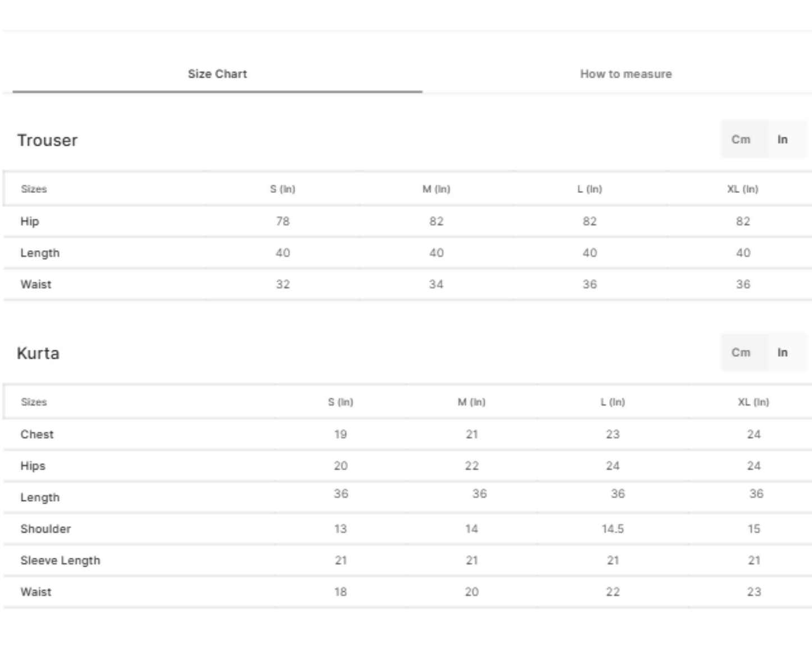Viewport: 812px width, 650px height.
Task: Select the Kurta L (In) column header
Action: 613,402
